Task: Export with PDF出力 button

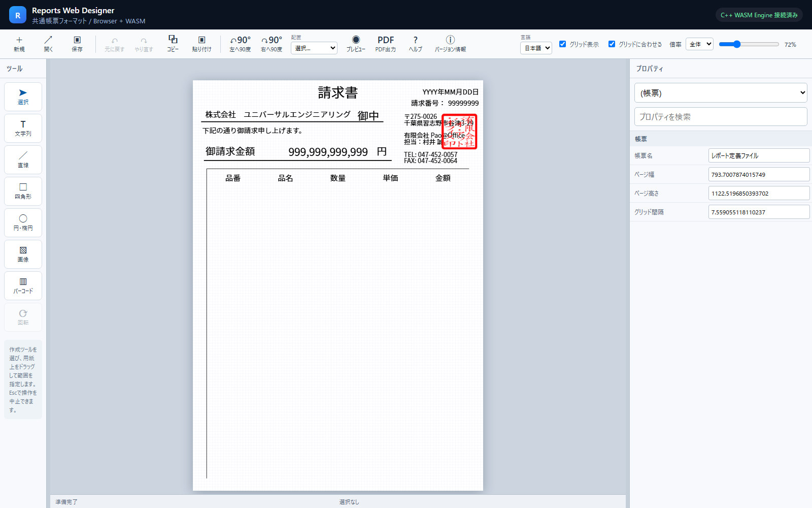Action: (x=386, y=44)
